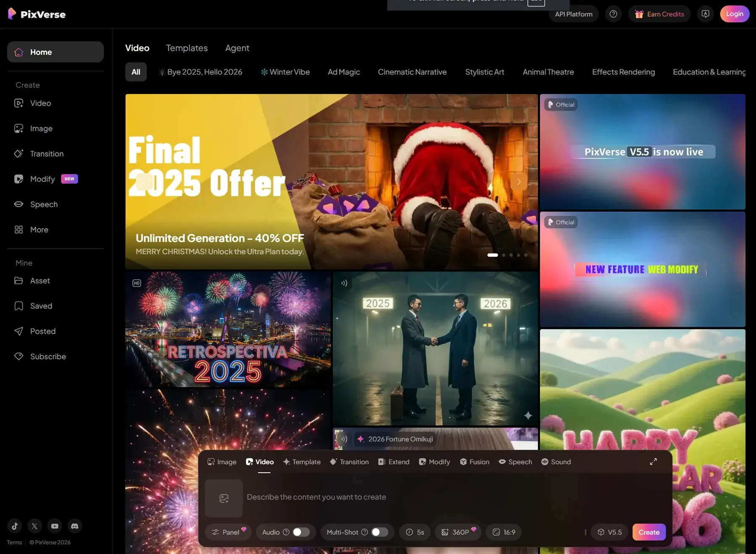The image size is (756, 554).
Task: Filter by Effects Rendering category
Action: tap(624, 72)
